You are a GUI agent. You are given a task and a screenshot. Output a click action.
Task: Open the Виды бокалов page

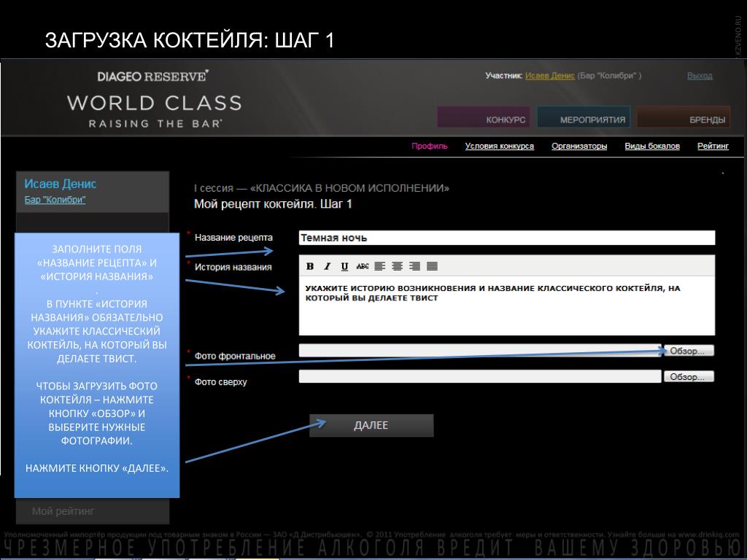[x=652, y=146]
